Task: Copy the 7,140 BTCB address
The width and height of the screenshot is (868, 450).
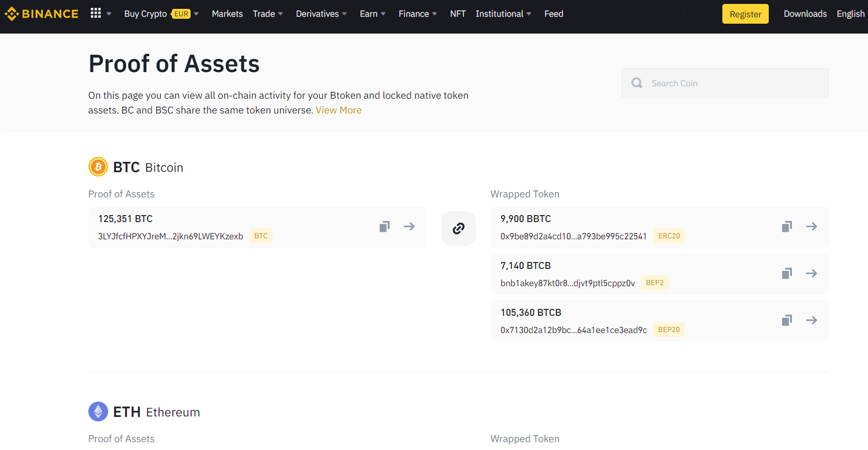Action: pyautogui.click(x=787, y=273)
